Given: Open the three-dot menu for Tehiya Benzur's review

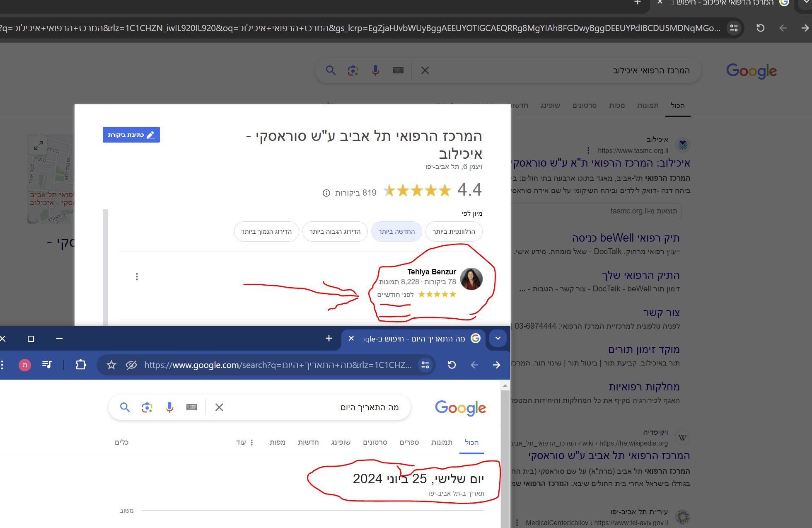Looking at the screenshot, I should 137,276.
